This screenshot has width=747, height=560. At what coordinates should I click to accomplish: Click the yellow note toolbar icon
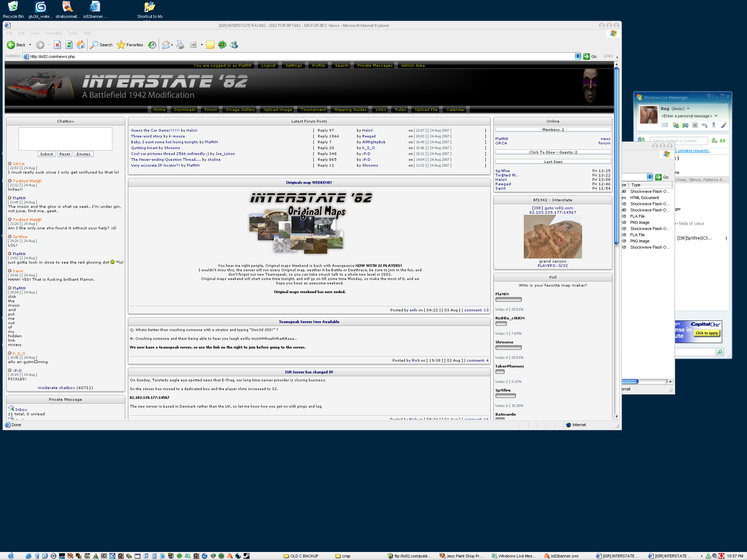coord(210,45)
